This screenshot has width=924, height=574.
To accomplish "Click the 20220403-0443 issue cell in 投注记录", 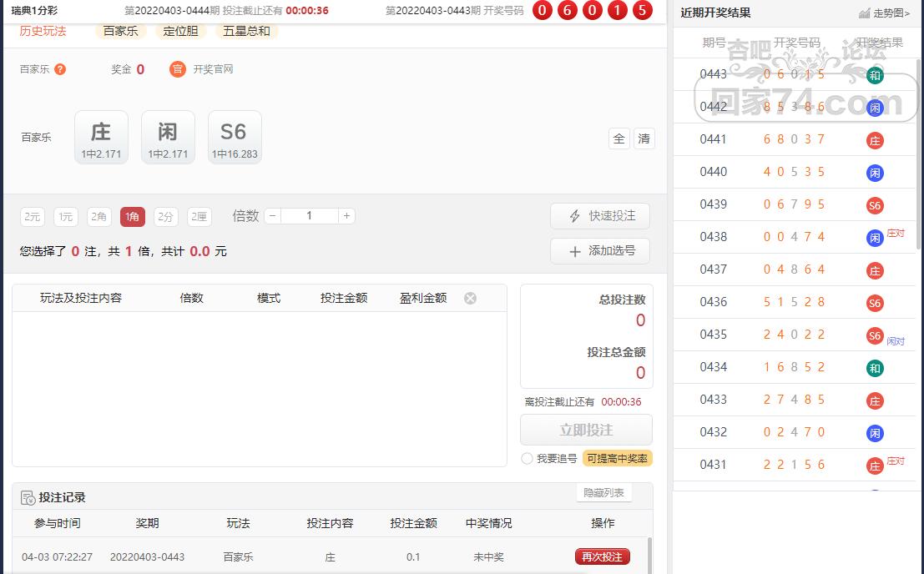I will (147, 557).
